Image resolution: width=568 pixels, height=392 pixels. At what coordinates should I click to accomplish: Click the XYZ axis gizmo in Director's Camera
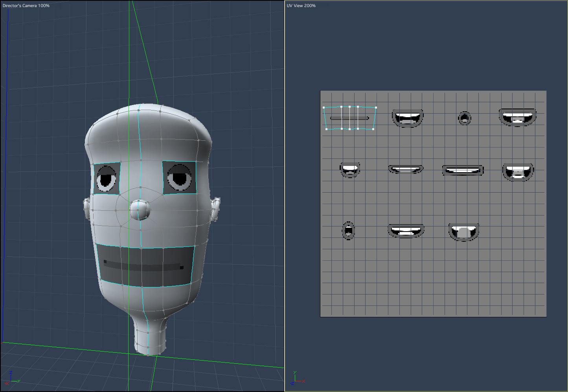(12, 377)
